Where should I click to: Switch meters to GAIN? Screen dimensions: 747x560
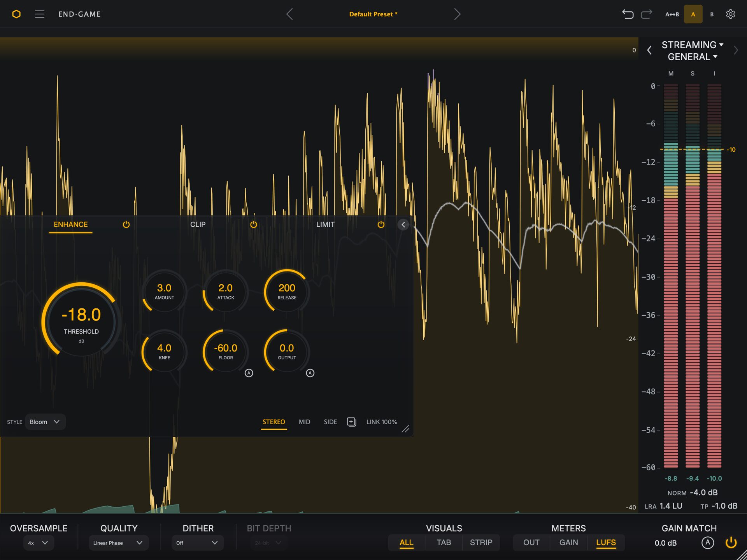click(x=568, y=542)
